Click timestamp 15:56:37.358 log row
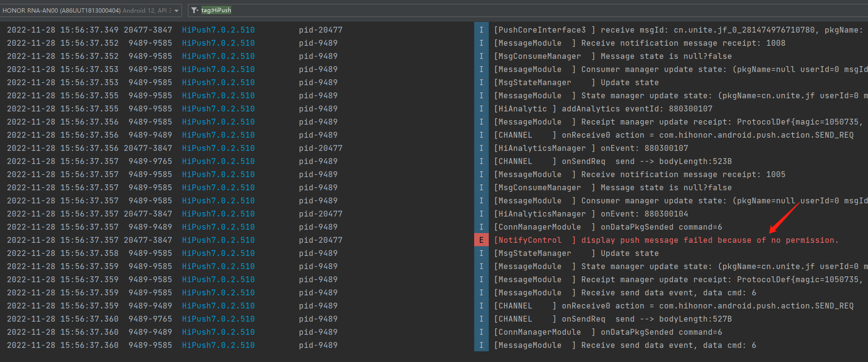The width and height of the screenshot is (868, 362). tap(89, 253)
